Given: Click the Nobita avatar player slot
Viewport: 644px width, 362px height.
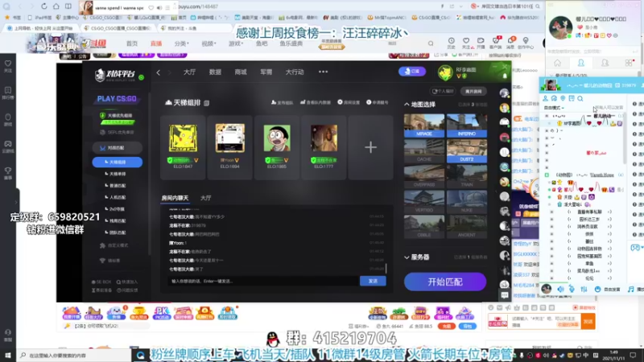Looking at the screenshot, I should [x=277, y=138].
